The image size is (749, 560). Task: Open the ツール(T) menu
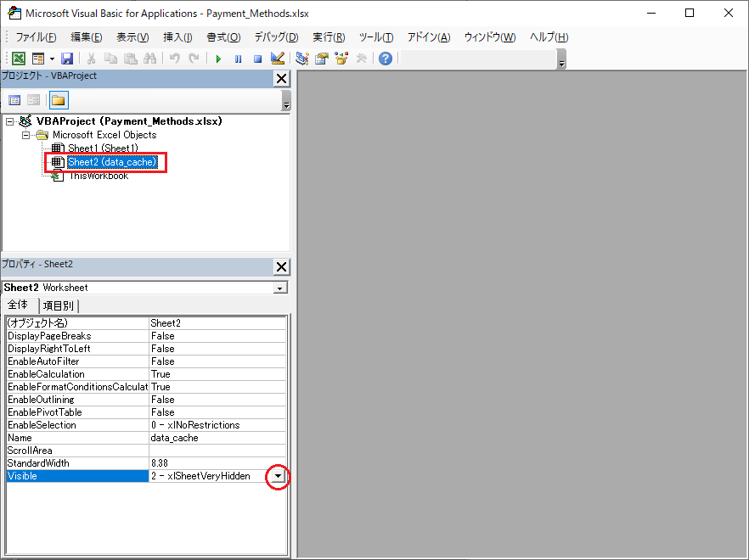point(376,37)
